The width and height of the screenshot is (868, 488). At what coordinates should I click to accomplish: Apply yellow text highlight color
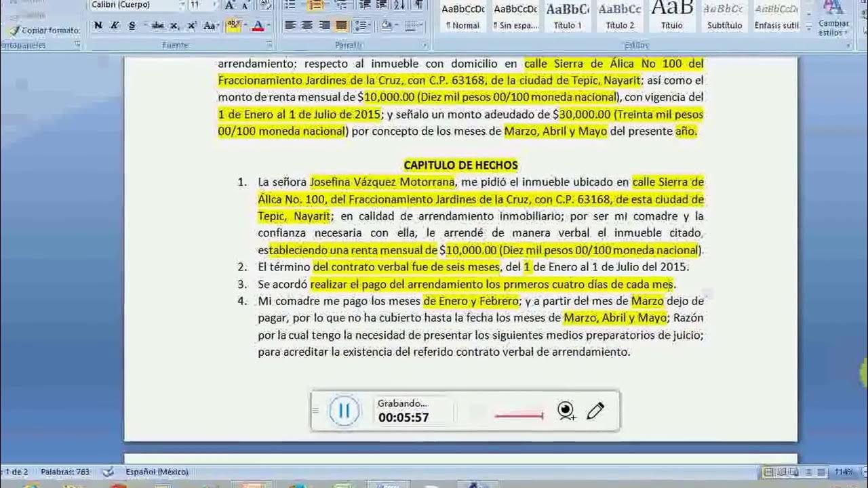[232, 26]
